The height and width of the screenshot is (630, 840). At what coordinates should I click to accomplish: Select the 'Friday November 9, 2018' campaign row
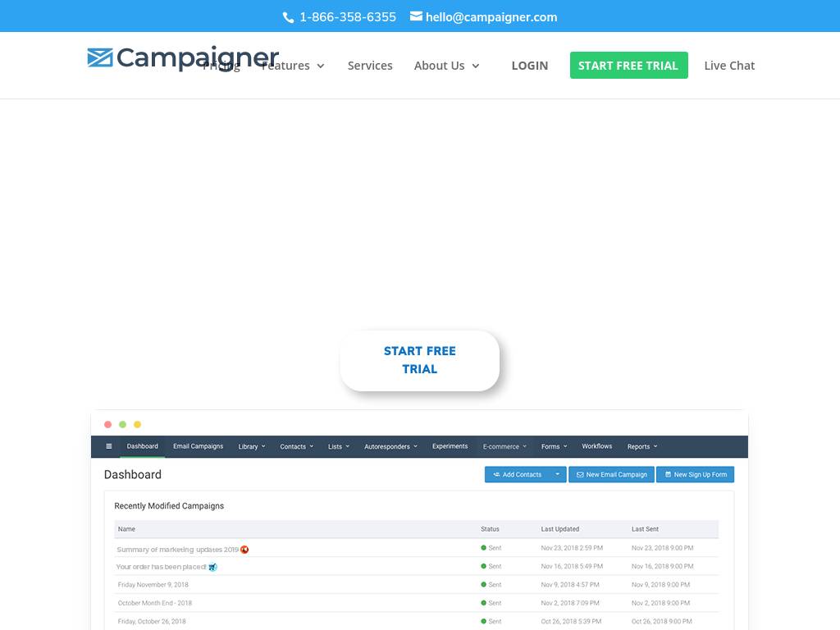153,585
